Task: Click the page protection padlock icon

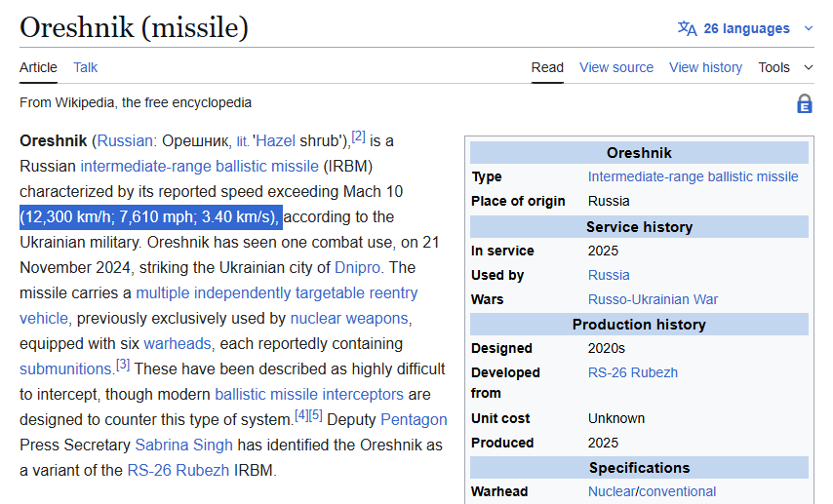Action: click(x=805, y=103)
